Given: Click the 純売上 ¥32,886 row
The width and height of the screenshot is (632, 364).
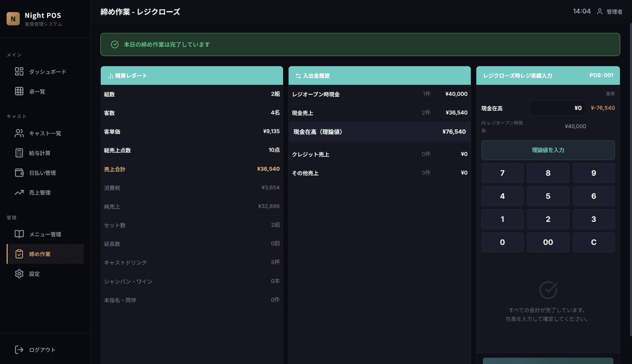Looking at the screenshot, I should tap(192, 207).
